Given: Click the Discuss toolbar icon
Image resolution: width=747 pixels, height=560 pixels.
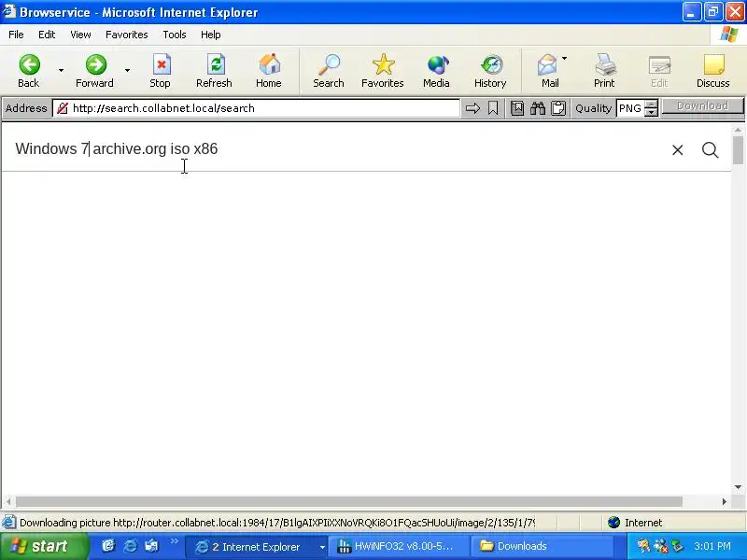Looking at the screenshot, I should point(713,71).
